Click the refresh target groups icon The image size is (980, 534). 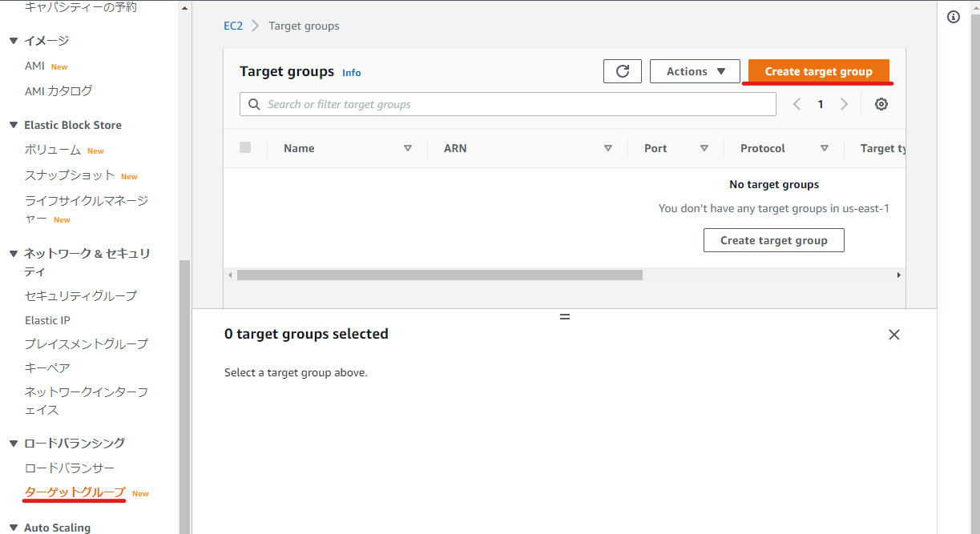tap(623, 71)
